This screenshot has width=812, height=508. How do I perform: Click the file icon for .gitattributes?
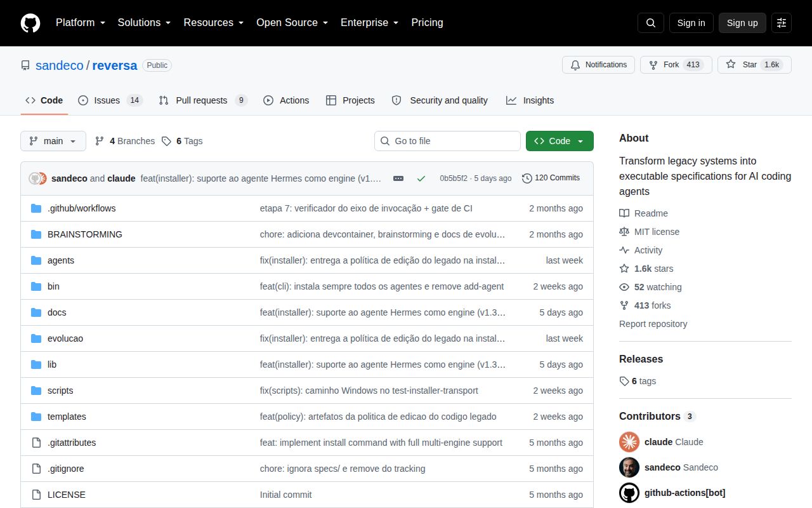coord(36,443)
